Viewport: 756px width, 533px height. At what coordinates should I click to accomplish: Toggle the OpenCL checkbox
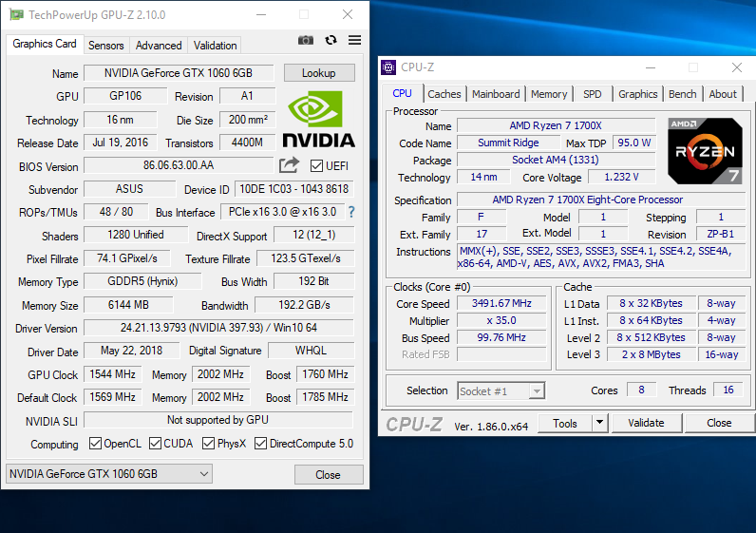click(x=96, y=444)
